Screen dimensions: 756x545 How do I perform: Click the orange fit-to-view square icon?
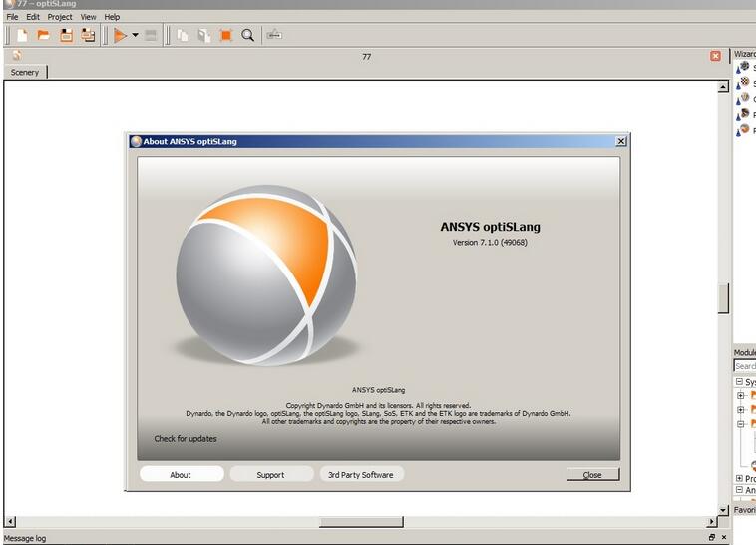pyautogui.click(x=225, y=35)
